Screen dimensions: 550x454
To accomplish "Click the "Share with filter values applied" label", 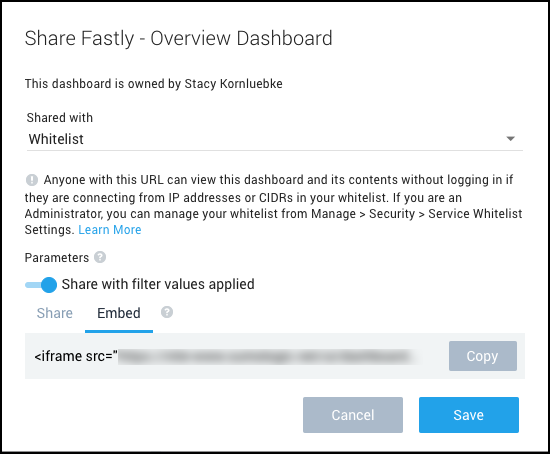I will click(x=158, y=284).
